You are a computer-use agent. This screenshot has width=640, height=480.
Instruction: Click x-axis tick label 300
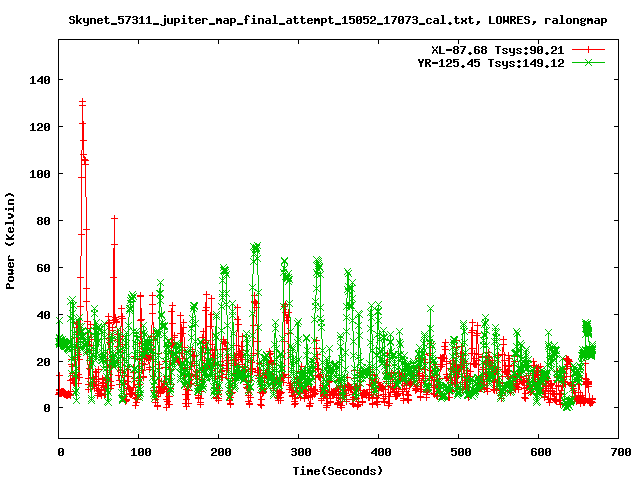[300, 452]
